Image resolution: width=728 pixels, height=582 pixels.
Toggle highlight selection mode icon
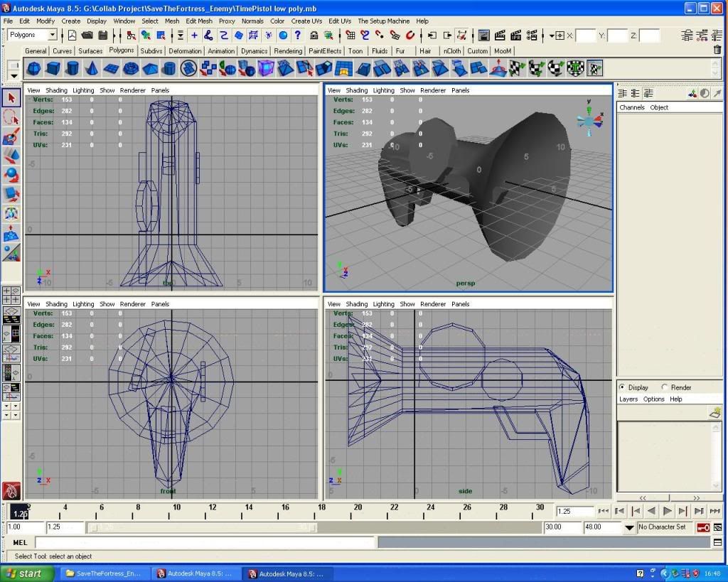tap(328, 36)
